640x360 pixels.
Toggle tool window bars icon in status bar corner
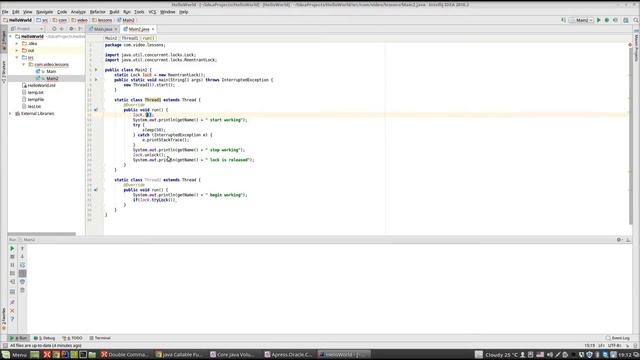tap(5, 346)
